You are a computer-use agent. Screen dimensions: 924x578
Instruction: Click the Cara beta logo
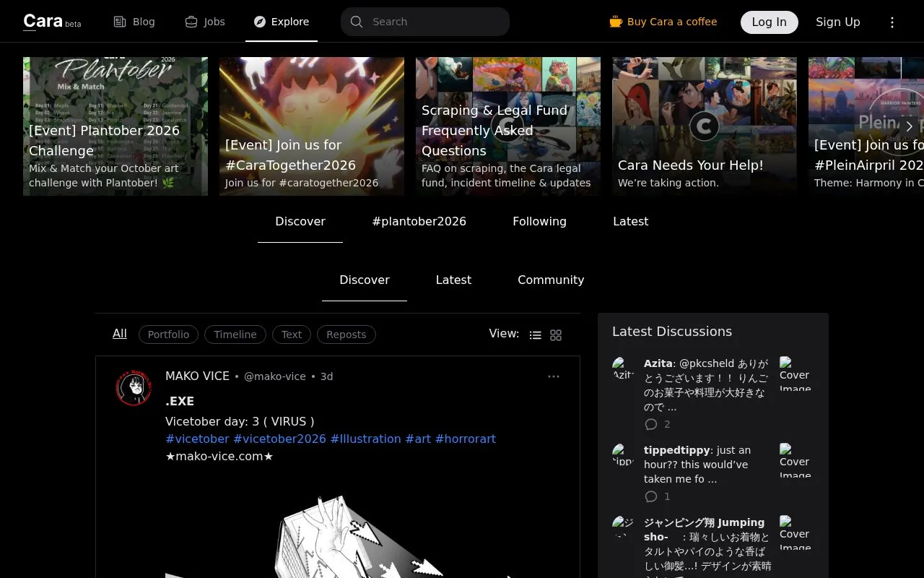(x=52, y=22)
